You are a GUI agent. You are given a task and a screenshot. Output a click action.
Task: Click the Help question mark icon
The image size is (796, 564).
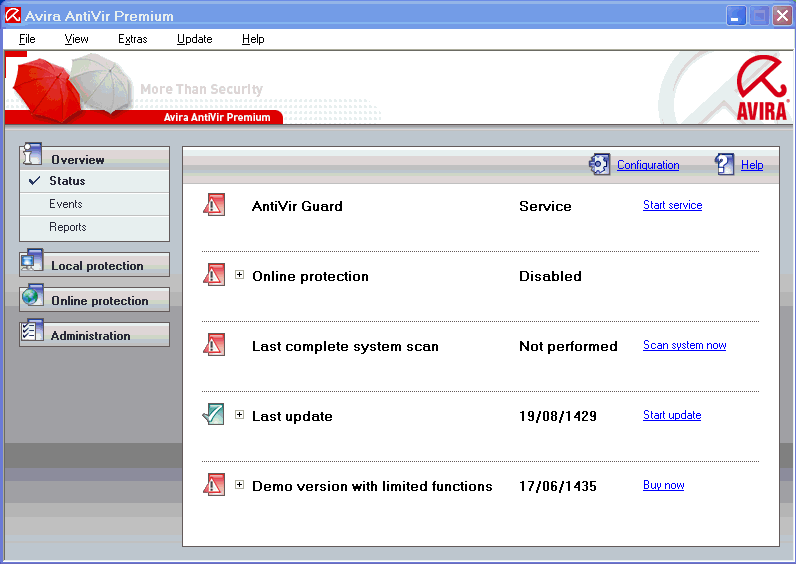pos(725,165)
